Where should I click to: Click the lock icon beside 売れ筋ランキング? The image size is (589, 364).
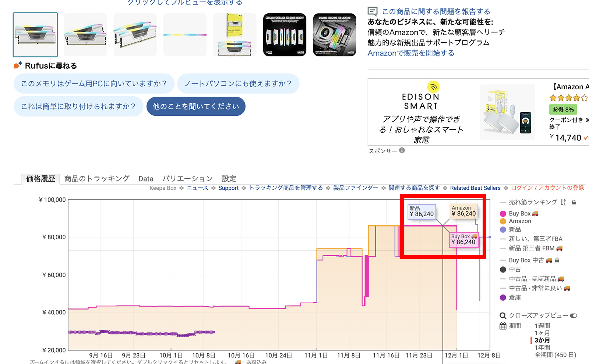coord(574,202)
